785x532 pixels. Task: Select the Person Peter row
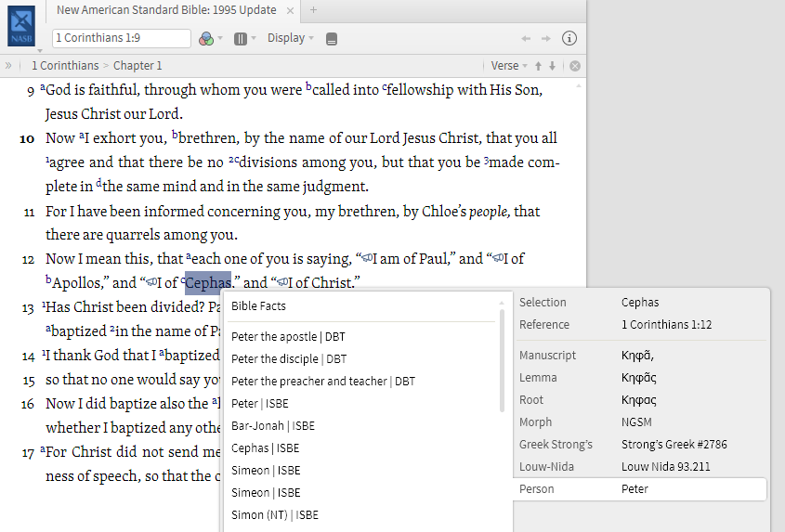tap(640, 489)
